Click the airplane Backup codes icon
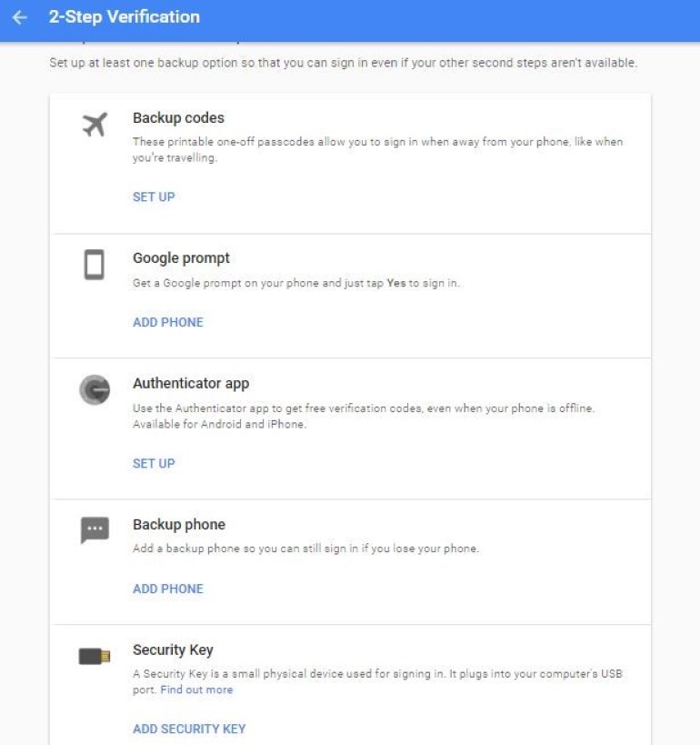700x745 pixels. tap(95, 126)
